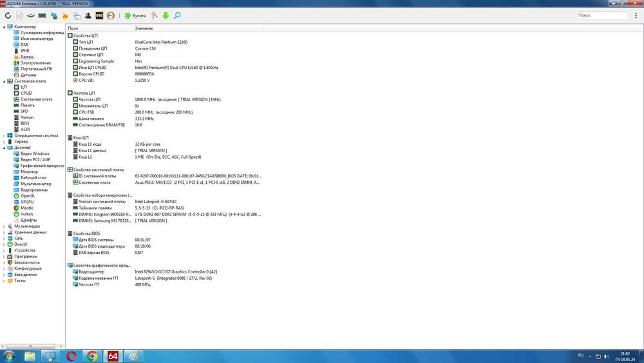Select ЦП under Системная плата
The width and height of the screenshot is (644, 363).
[23, 87]
